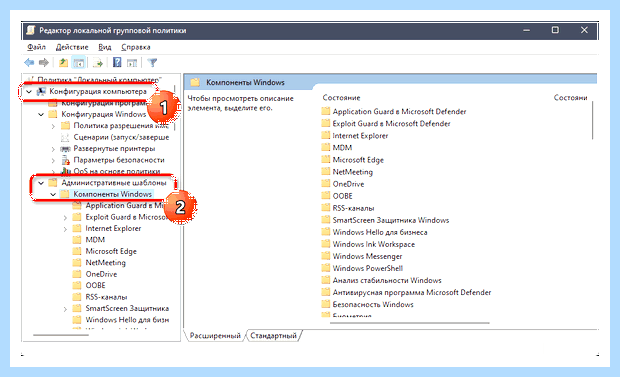Maximize the policy editor window
This screenshot has width=620, height=377.
(555, 30)
